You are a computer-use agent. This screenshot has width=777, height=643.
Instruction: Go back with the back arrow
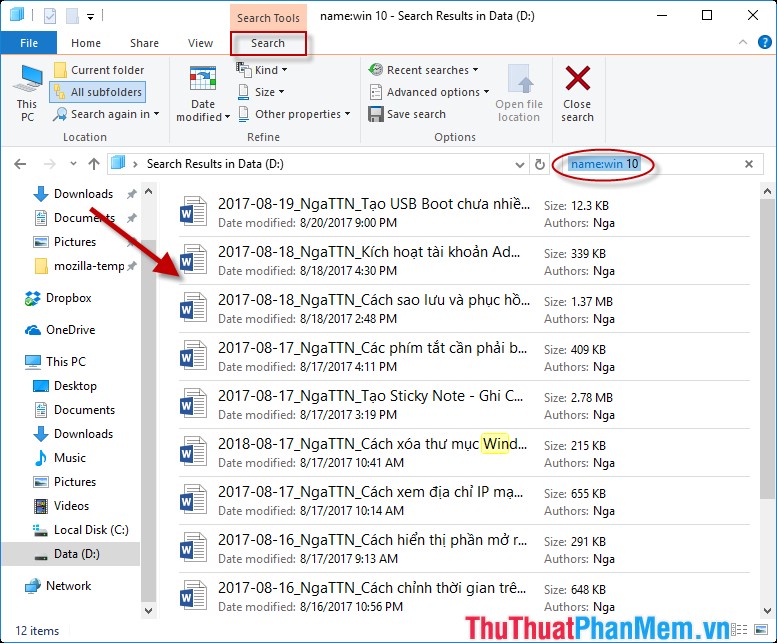(20, 164)
